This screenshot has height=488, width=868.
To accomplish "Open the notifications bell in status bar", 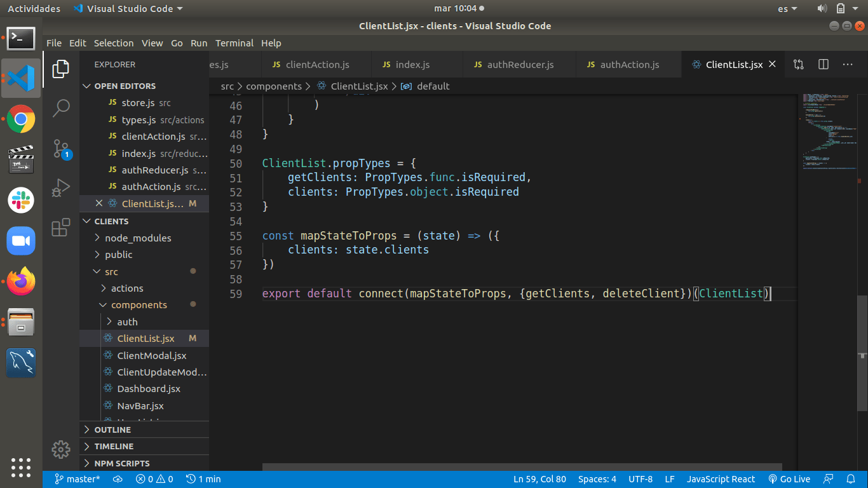I will coord(851,479).
